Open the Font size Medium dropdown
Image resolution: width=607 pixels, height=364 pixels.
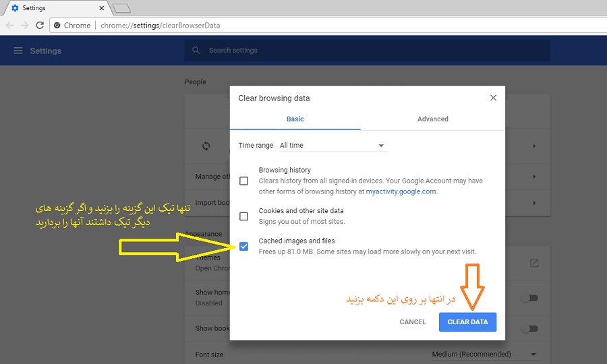click(x=484, y=355)
